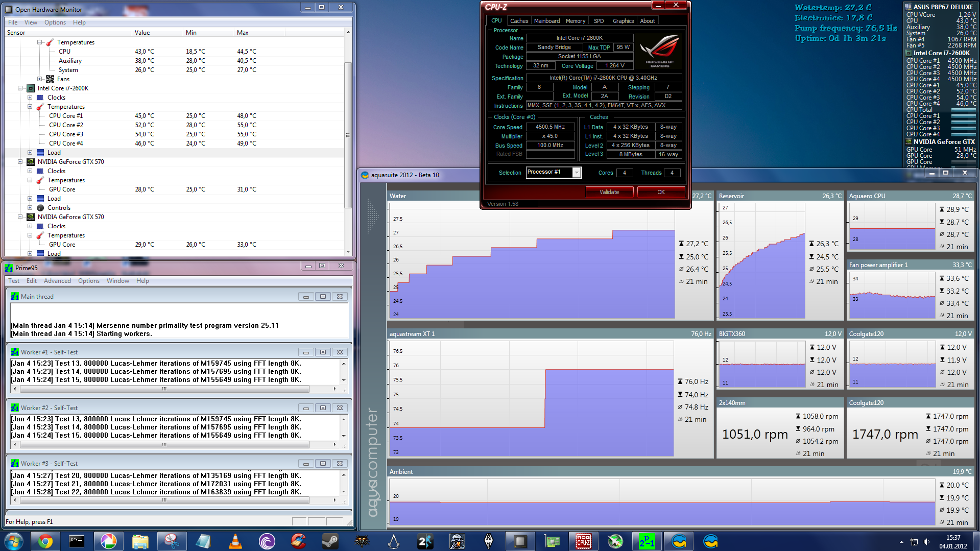Click the Ambient graph panel header

(x=680, y=472)
